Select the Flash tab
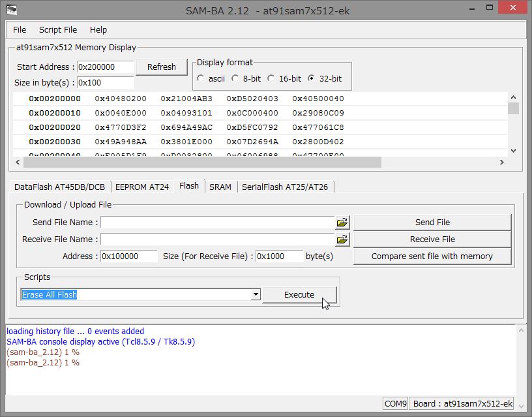532x417 pixels. [189, 186]
